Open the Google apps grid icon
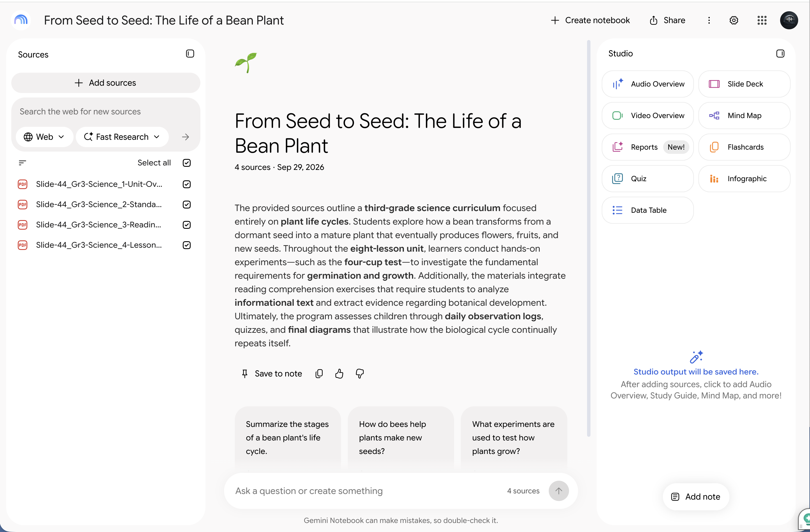The height and width of the screenshot is (532, 810). 762,20
